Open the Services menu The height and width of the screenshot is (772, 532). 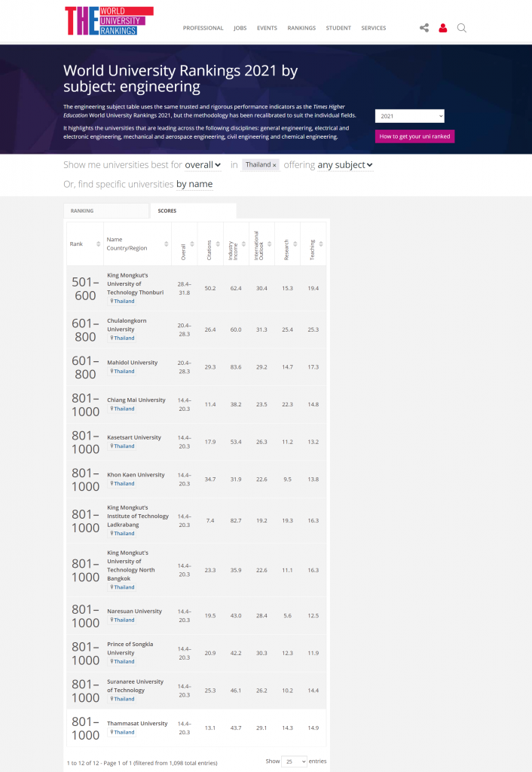374,28
